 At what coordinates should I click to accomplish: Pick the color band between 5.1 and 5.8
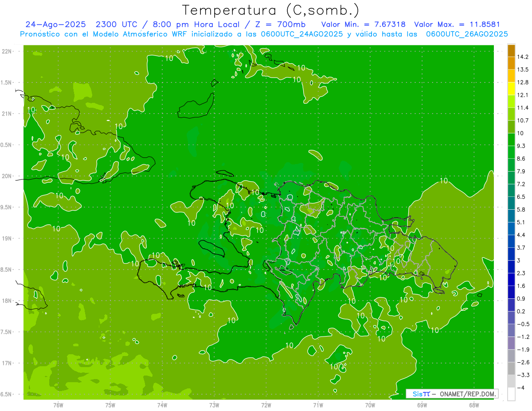pos(511,216)
